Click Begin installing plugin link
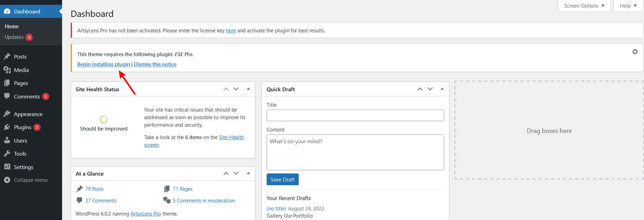The height and width of the screenshot is (220, 644). pos(103,64)
